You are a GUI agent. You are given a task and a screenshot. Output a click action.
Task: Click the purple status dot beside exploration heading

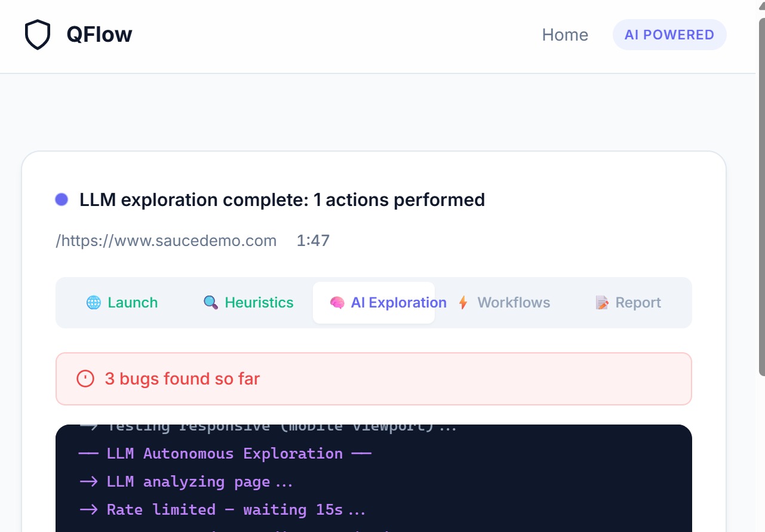[x=62, y=199]
